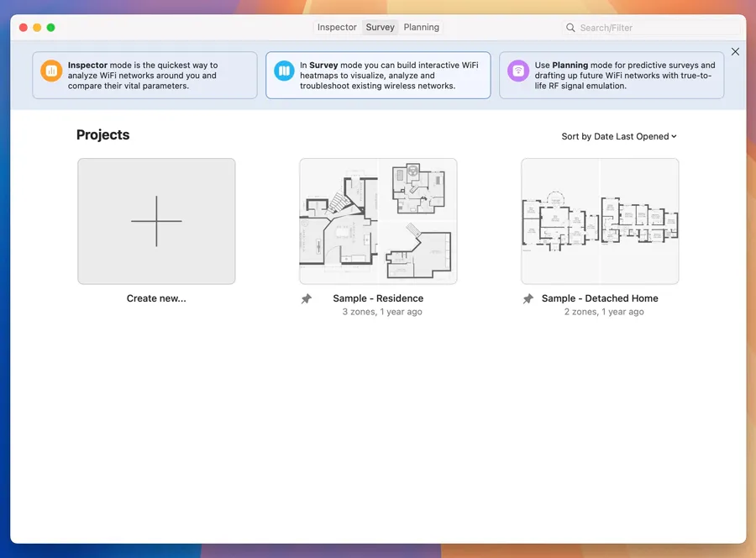Open the Planning tab
Viewport: 756px width, 558px height.
tap(421, 28)
